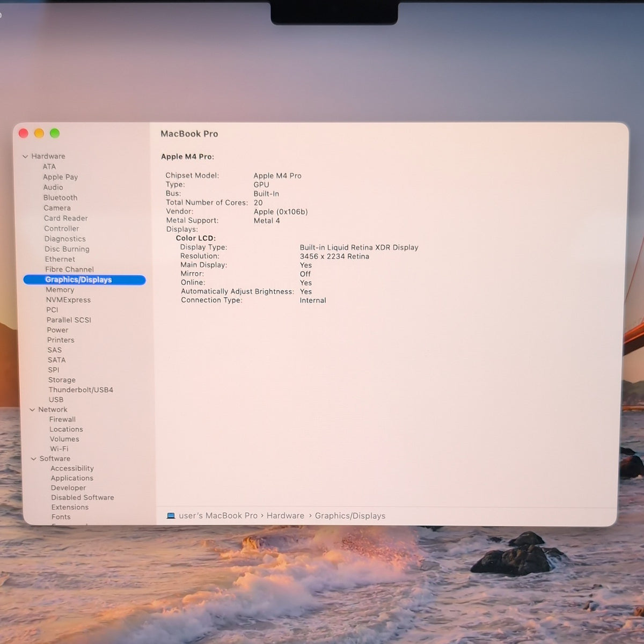Viewport: 644px width, 644px height.
Task: Open Storage information
Action: pos(62,380)
